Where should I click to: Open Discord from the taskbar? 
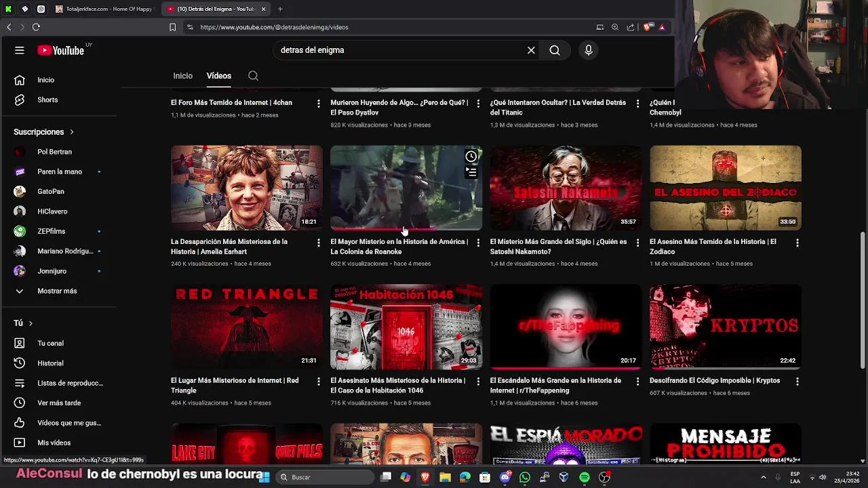tap(505, 477)
